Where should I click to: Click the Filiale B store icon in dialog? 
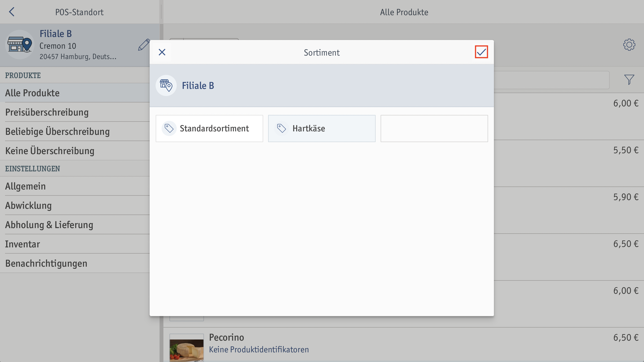coord(166,85)
